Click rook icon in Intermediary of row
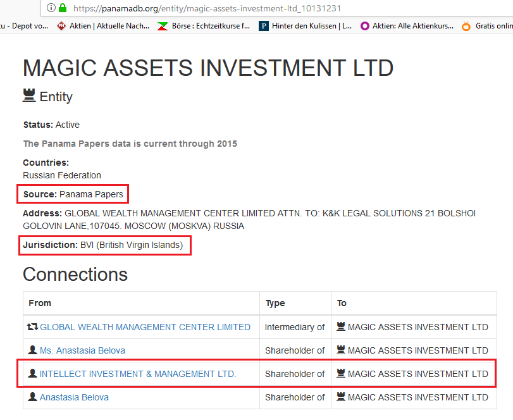513x420 pixels. pos(341,326)
